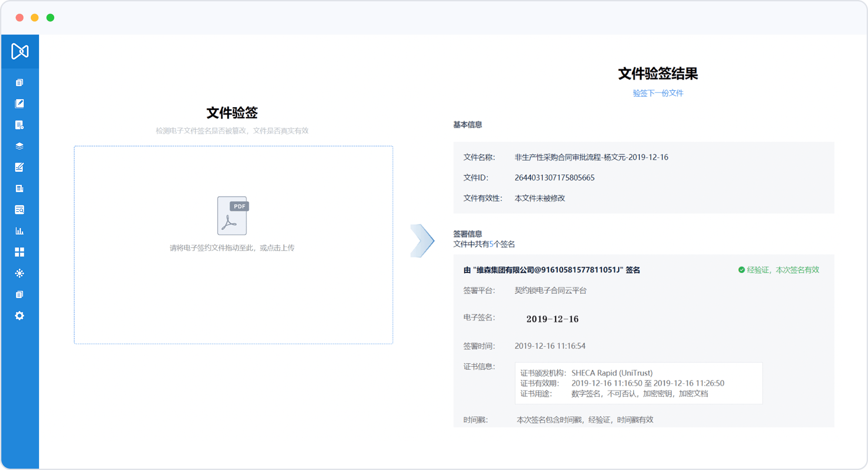Click the snowflake network sidebar icon

(20, 273)
